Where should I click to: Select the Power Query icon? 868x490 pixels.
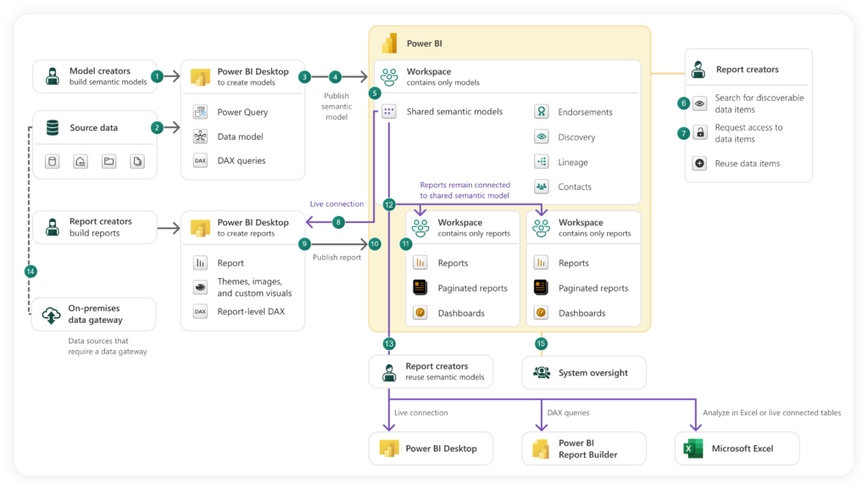point(200,111)
